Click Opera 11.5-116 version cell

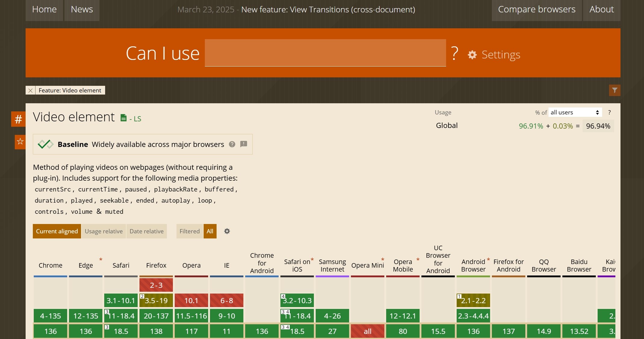(x=192, y=316)
